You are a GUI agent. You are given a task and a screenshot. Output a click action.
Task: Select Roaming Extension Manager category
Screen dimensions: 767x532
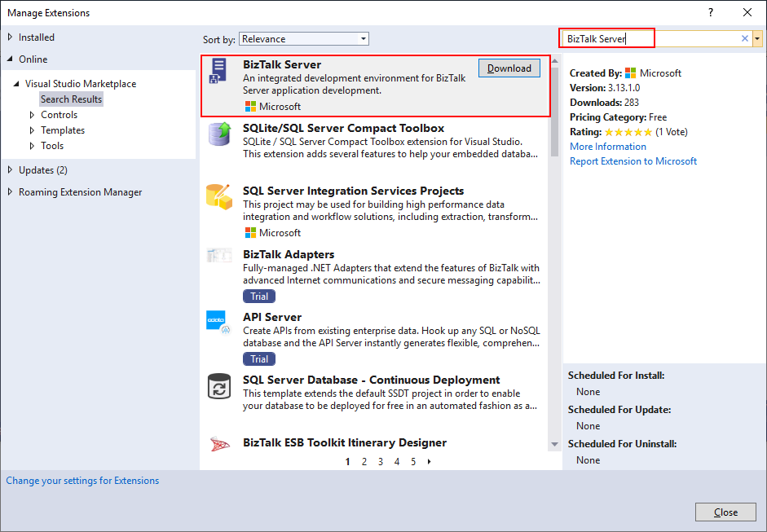[x=80, y=192]
